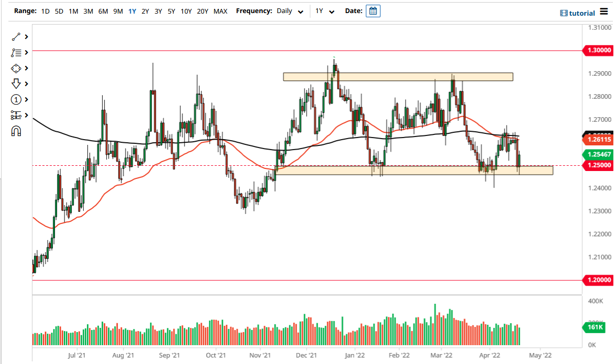The width and height of the screenshot is (616, 364).
Task: Open the Frequency dropdown showing Daily
Action: pyautogui.click(x=290, y=11)
